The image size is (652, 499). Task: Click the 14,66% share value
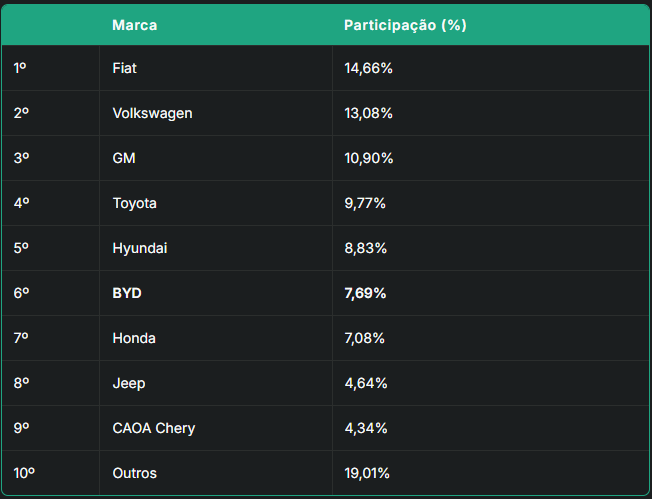click(368, 68)
